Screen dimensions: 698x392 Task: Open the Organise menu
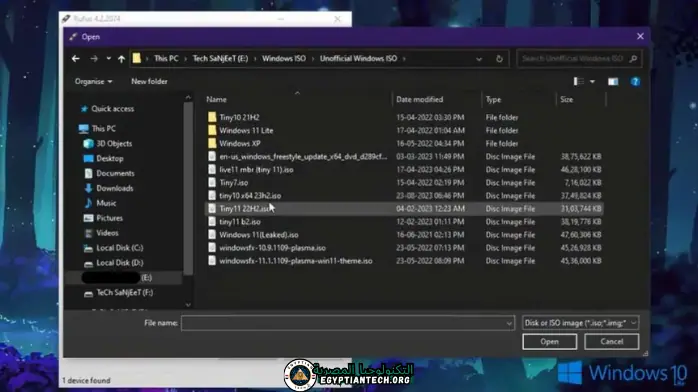(93, 81)
